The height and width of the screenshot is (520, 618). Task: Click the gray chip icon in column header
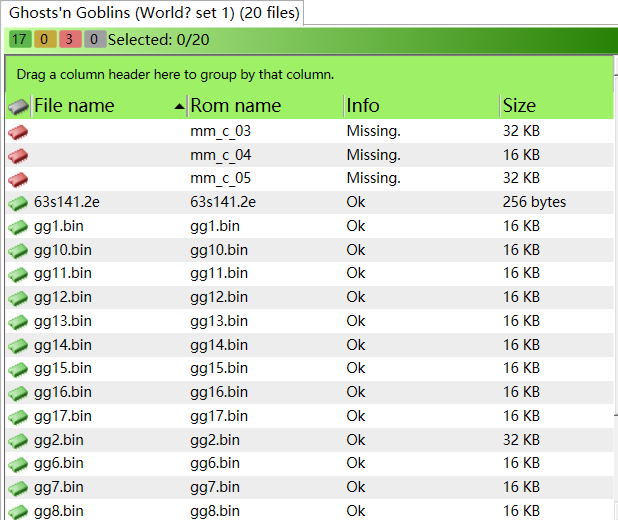(18, 106)
